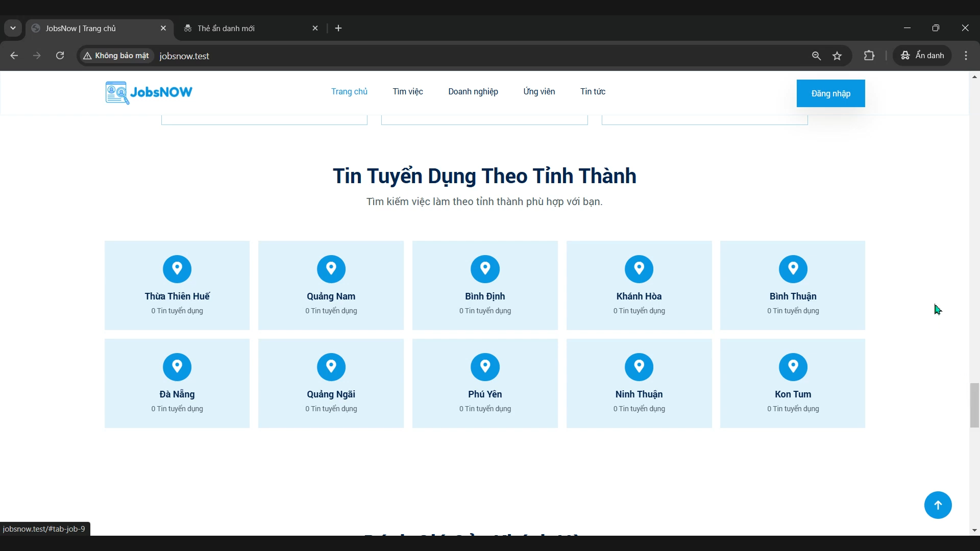Open the Tin tức menu item
Viewport: 980px width, 551px height.
593,92
